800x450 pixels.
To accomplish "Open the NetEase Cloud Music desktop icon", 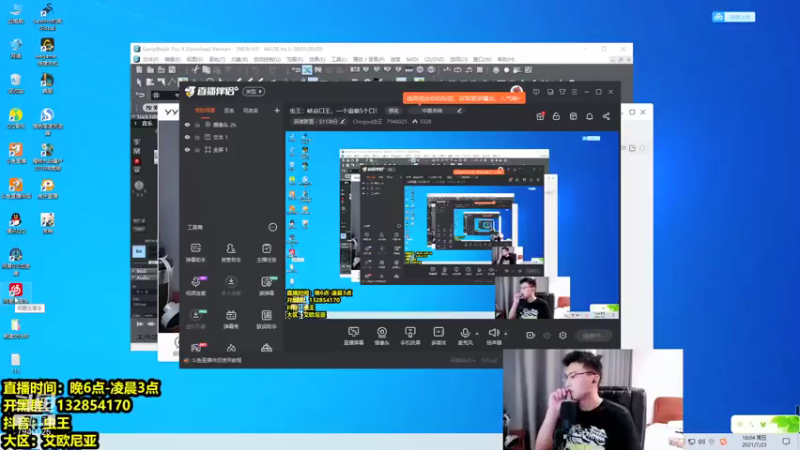I will coord(16,294).
